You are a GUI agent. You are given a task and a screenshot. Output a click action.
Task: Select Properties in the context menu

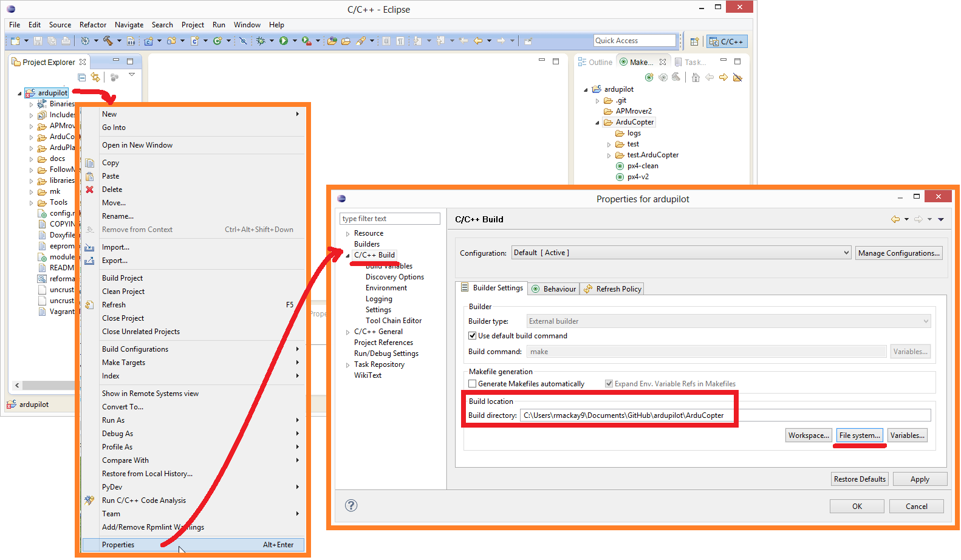118,545
